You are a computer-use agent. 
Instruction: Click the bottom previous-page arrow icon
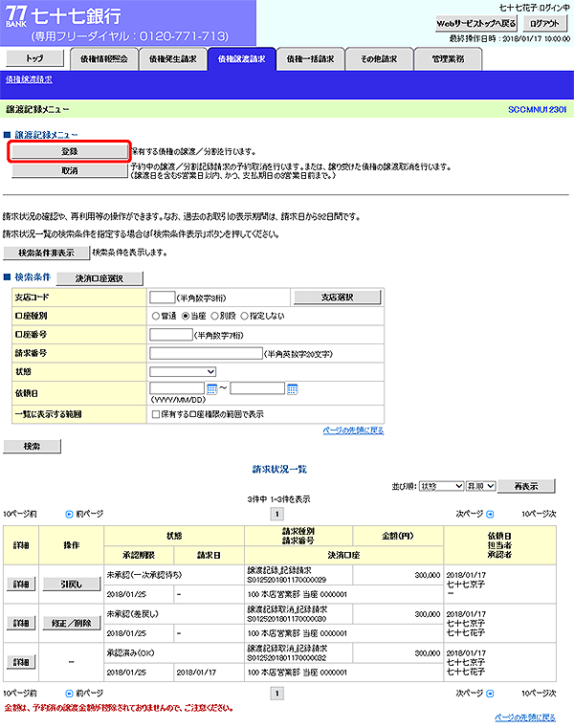(69, 694)
